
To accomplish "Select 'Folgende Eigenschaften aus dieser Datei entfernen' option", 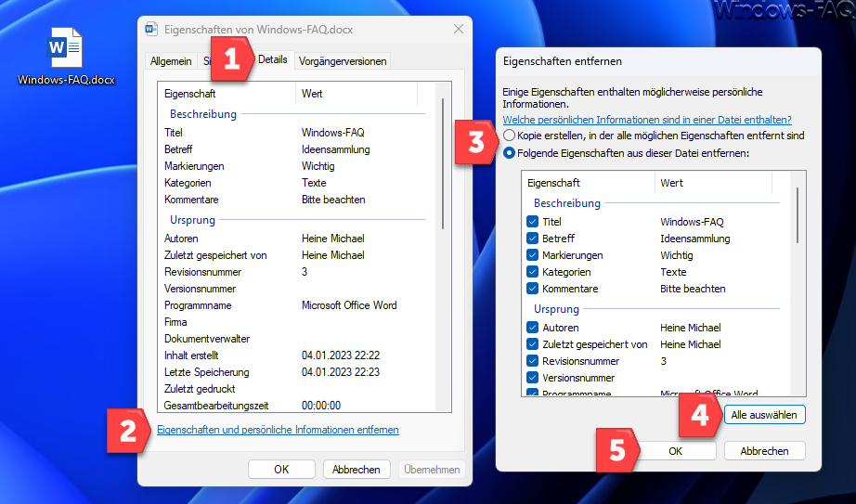I will pyautogui.click(x=510, y=153).
